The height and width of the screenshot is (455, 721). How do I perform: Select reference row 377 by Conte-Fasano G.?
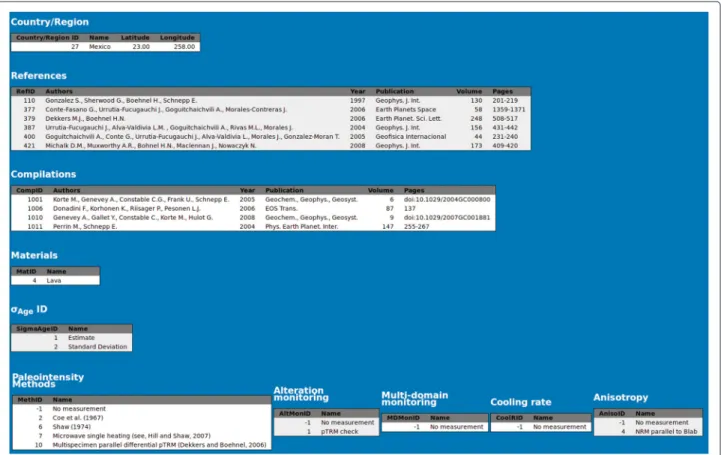(x=271, y=109)
